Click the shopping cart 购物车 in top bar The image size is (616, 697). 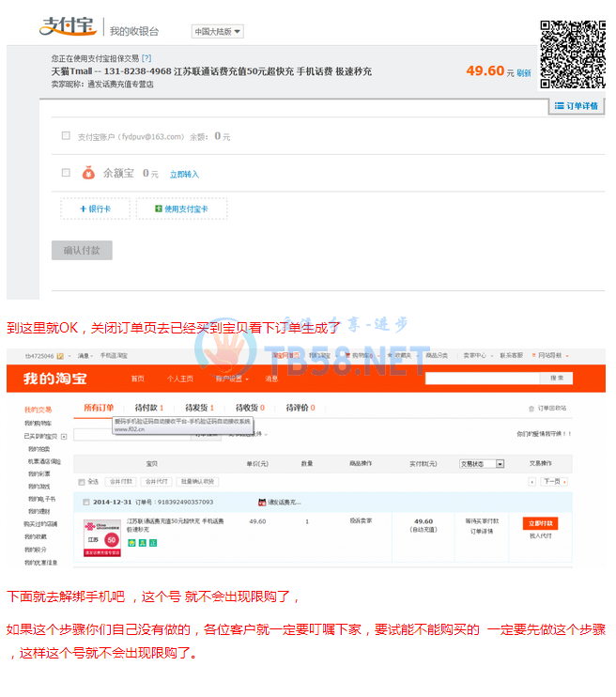[x=362, y=356]
